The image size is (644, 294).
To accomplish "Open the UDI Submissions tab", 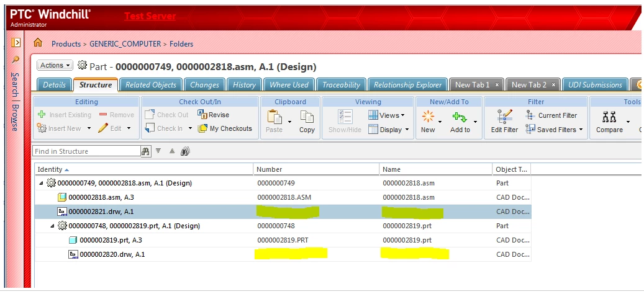I will point(595,85).
